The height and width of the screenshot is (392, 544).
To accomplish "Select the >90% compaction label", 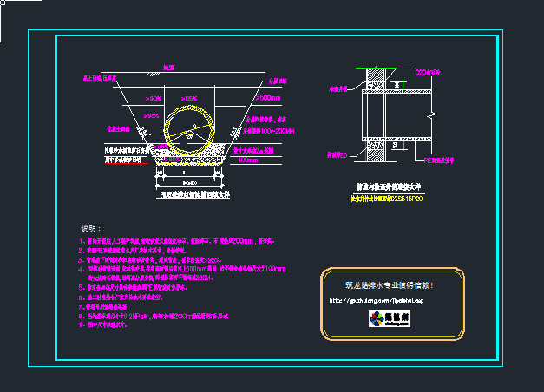I will click(x=154, y=100).
